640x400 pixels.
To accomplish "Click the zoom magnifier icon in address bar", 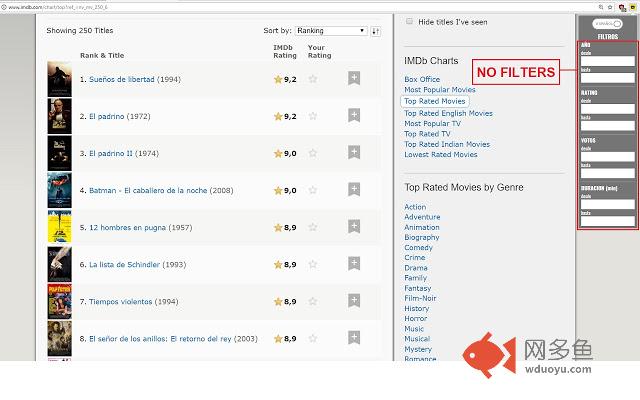I will click(601, 7).
